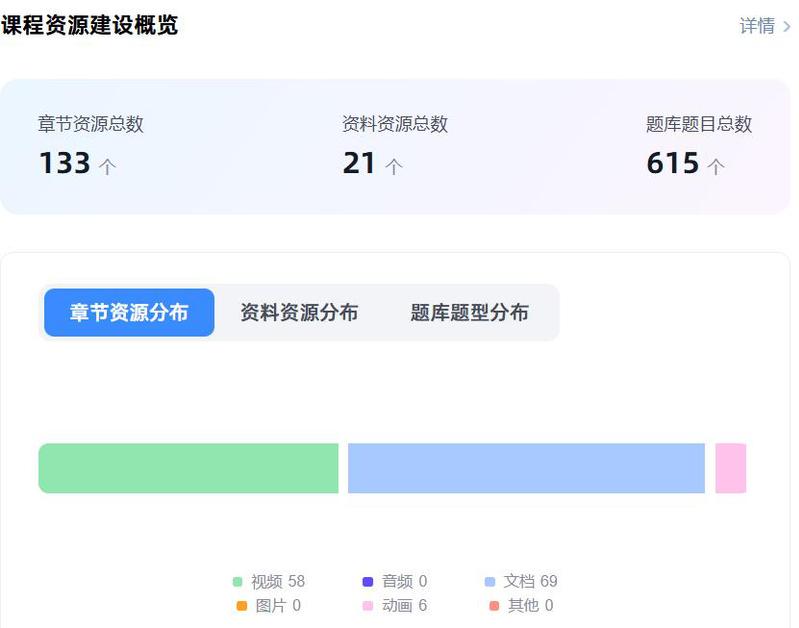Click the 题库题目总数 count of 615
Screen dimensions: 799x628
point(673,163)
